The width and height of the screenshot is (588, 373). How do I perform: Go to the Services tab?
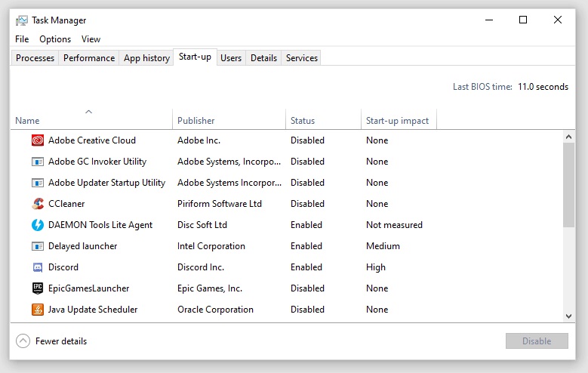point(302,58)
